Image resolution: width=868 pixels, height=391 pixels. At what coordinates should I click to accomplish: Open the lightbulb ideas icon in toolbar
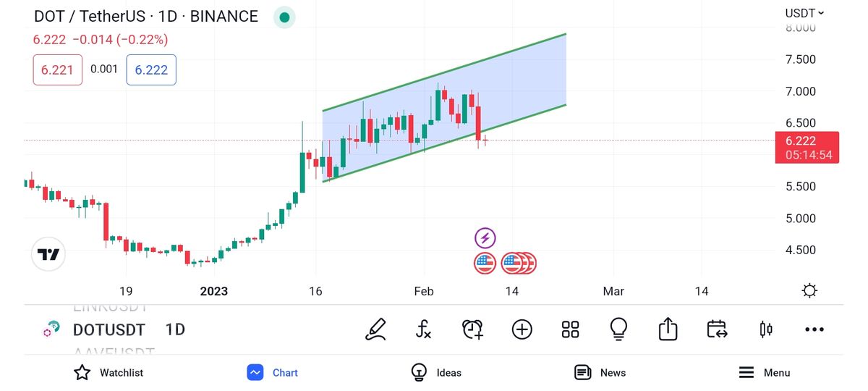point(618,329)
